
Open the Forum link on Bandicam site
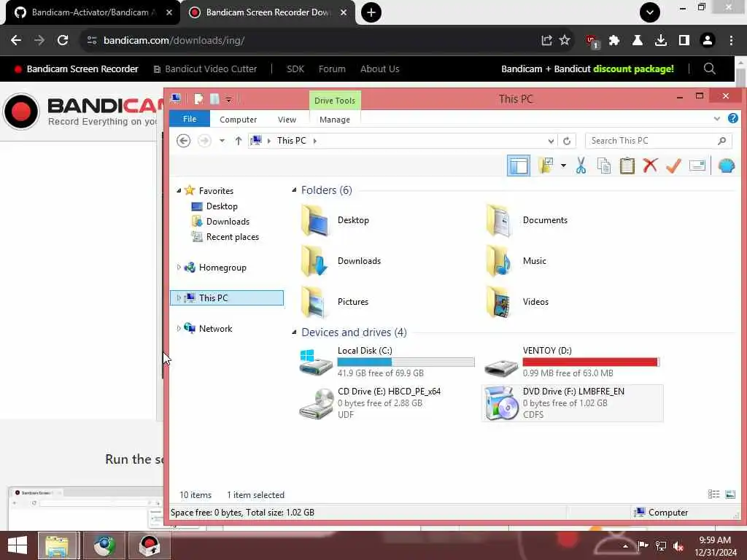332,69
